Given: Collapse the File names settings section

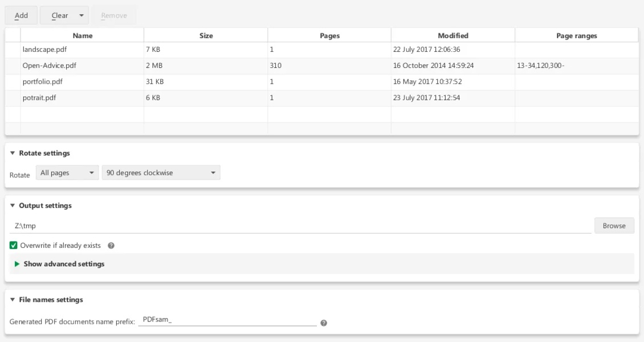Looking at the screenshot, I should 13,300.
